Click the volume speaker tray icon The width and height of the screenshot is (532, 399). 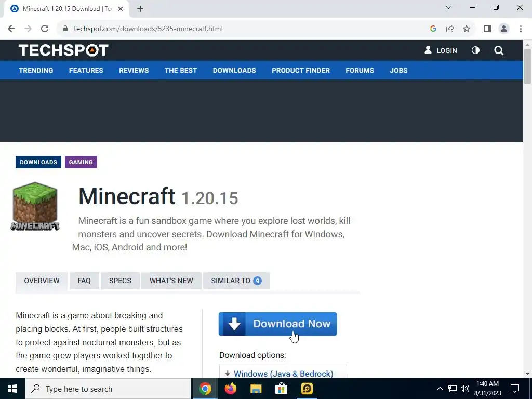coord(465,389)
